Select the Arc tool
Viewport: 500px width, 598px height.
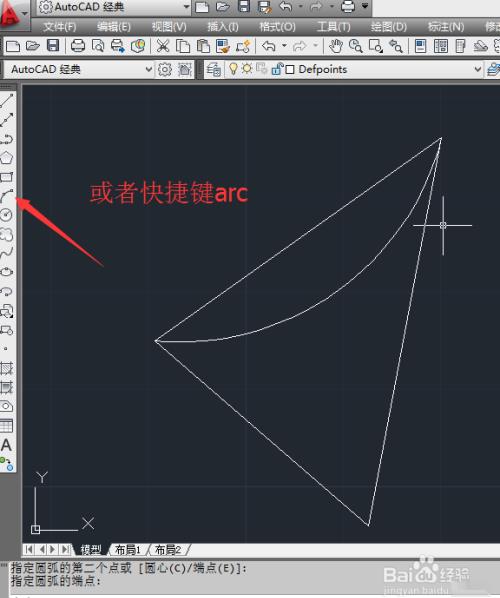point(7,196)
